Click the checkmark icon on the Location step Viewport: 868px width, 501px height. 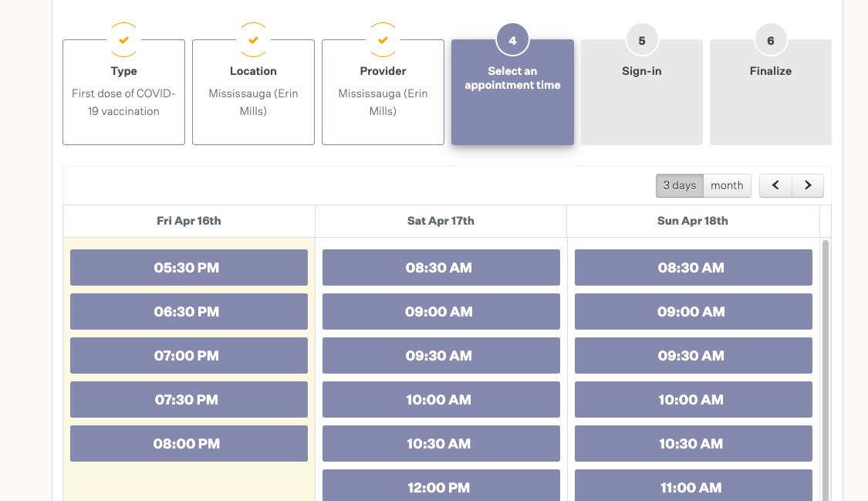[253, 39]
